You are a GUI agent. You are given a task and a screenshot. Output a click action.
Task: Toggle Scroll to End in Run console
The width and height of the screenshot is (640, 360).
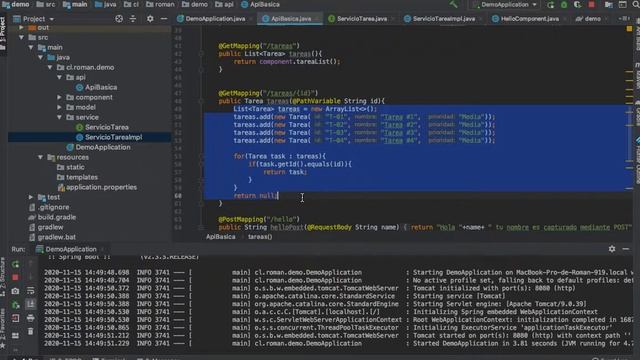click(31, 304)
